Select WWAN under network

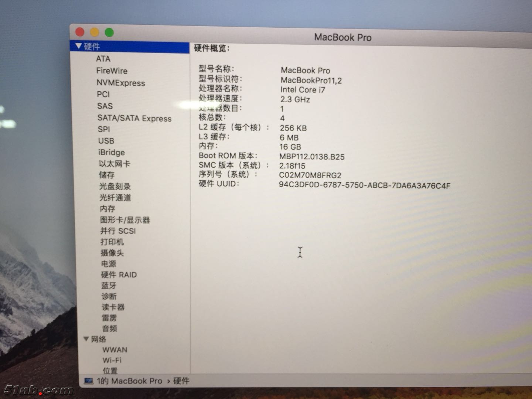(x=115, y=349)
